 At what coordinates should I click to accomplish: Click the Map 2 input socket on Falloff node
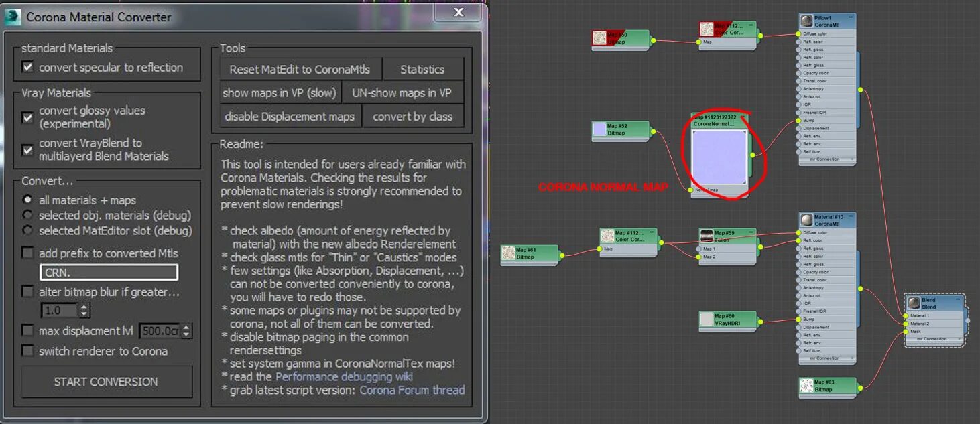pyautogui.click(x=698, y=257)
